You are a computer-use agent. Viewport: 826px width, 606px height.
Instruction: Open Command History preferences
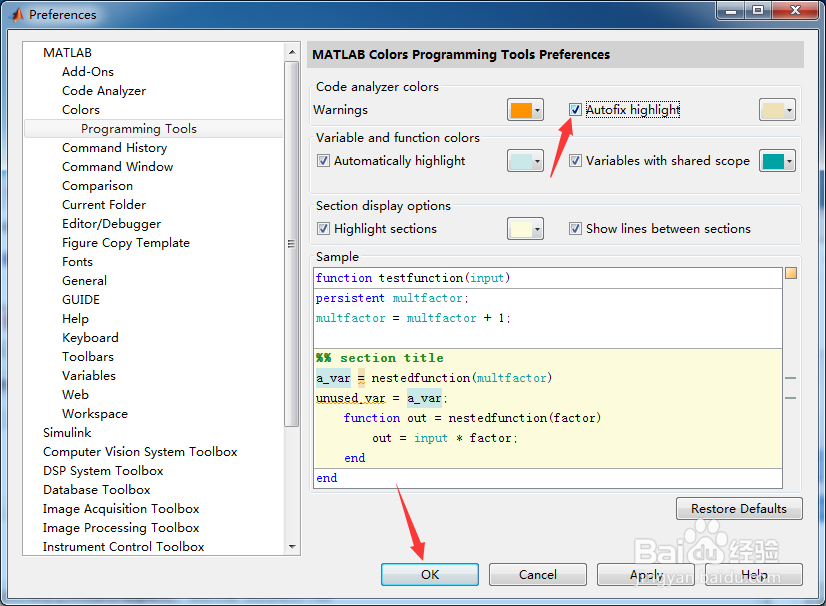click(x=114, y=148)
